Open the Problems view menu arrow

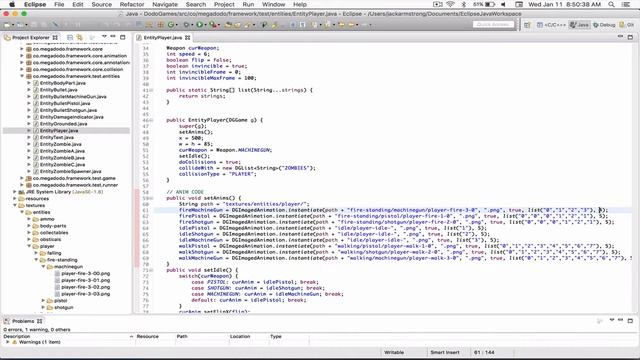click(611, 320)
